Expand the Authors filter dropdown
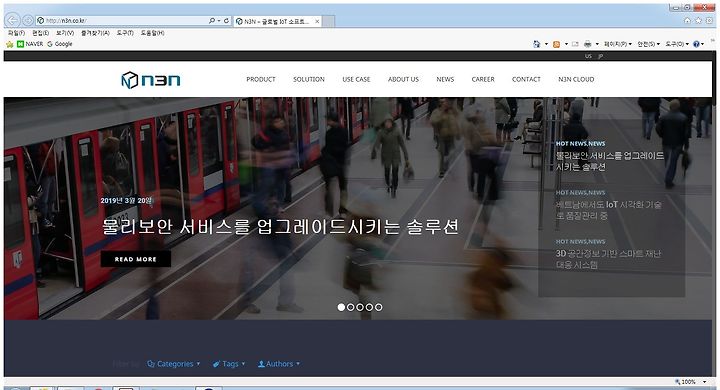The width and height of the screenshot is (720, 390). 279,364
